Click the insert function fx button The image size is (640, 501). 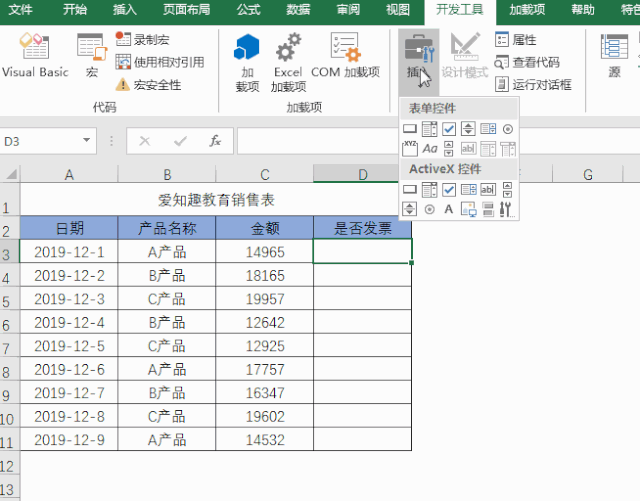click(x=215, y=141)
